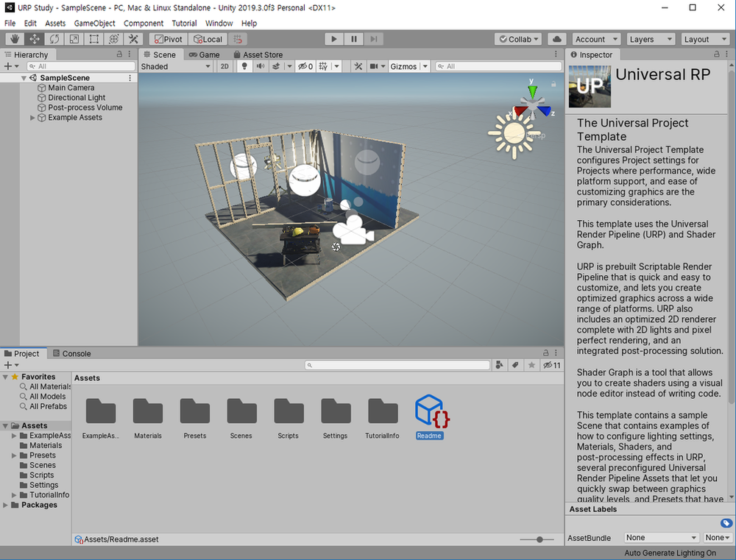Select Main Camera in Hierarchy
736x560 pixels.
(71, 88)
